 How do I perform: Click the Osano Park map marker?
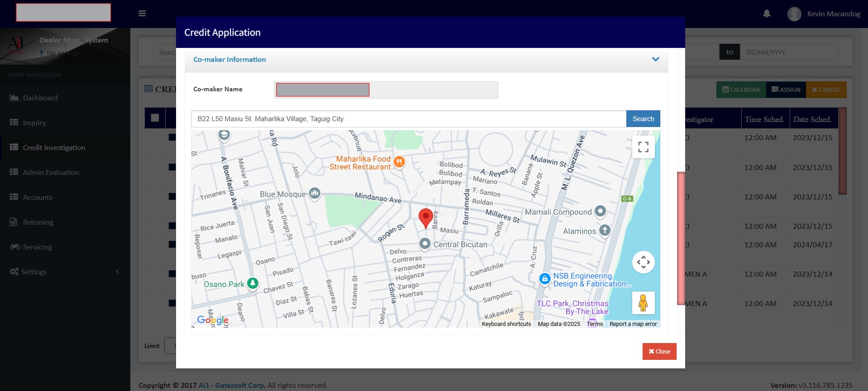point(253,283)
